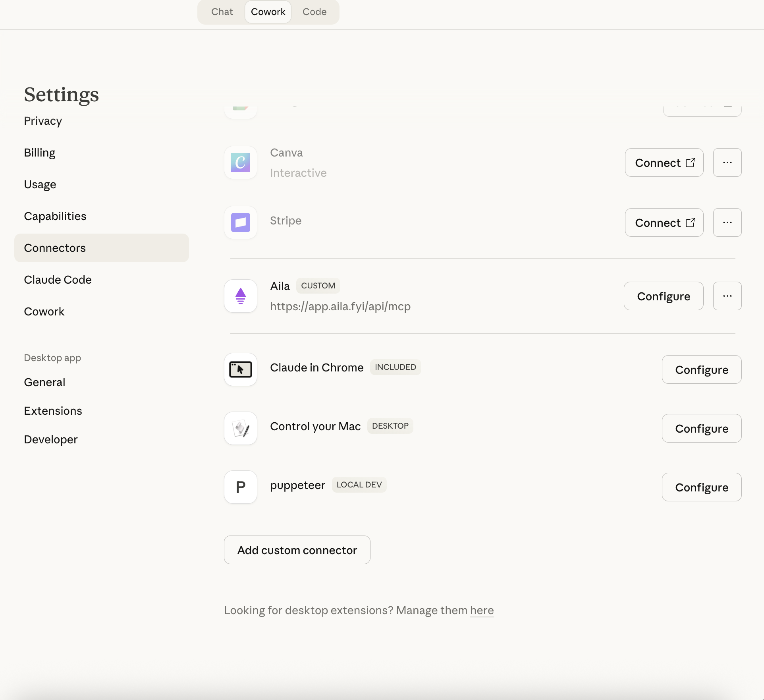Open Extensions under Desktop app
Viewport: 764px width, 700px height.
(53, 410)
